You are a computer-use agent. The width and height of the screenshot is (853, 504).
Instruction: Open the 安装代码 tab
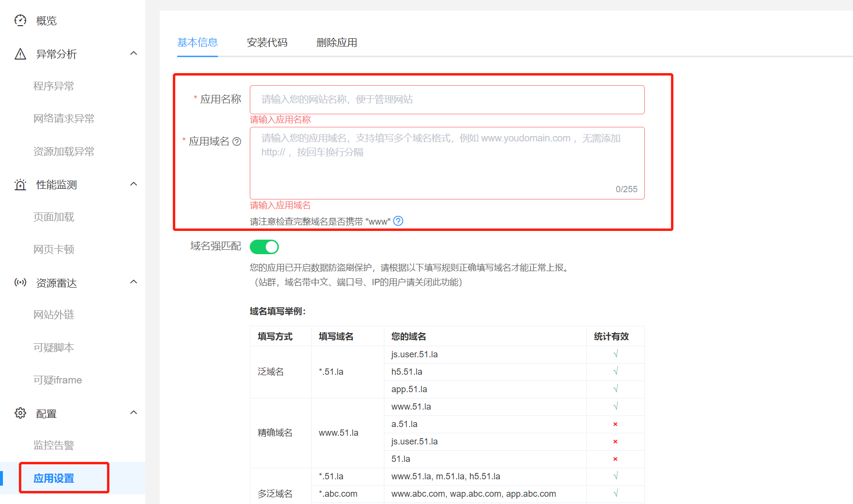click(267, 43)
